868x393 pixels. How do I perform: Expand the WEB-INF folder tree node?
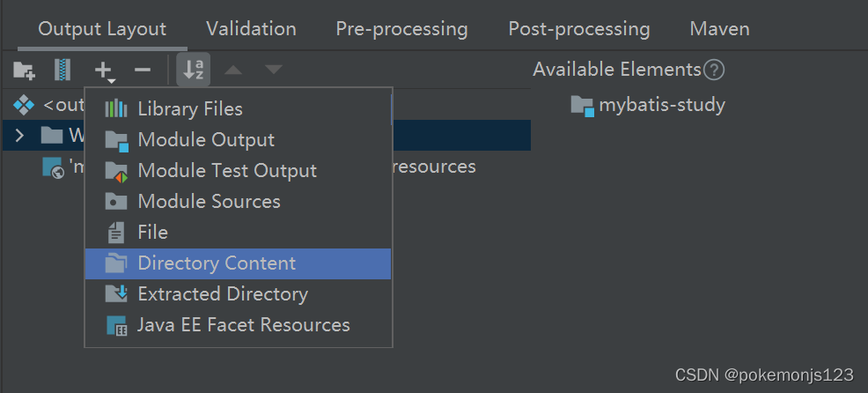click(x=20, y=136)
